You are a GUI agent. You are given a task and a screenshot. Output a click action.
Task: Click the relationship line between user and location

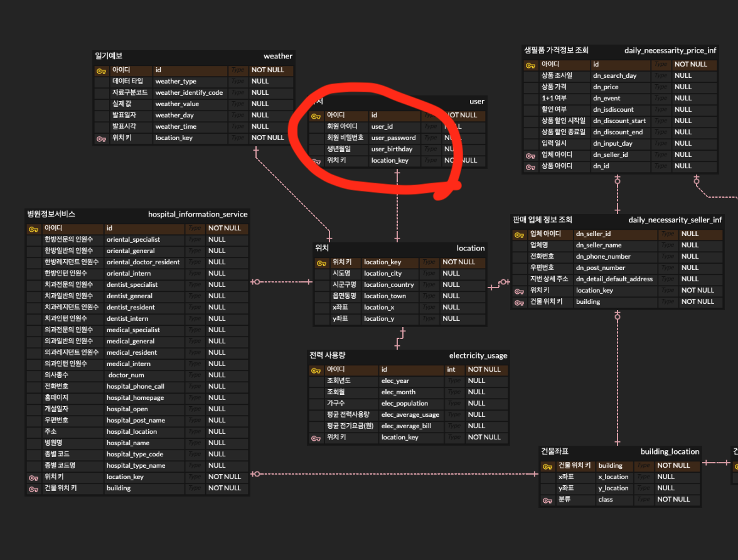point(397,206)
